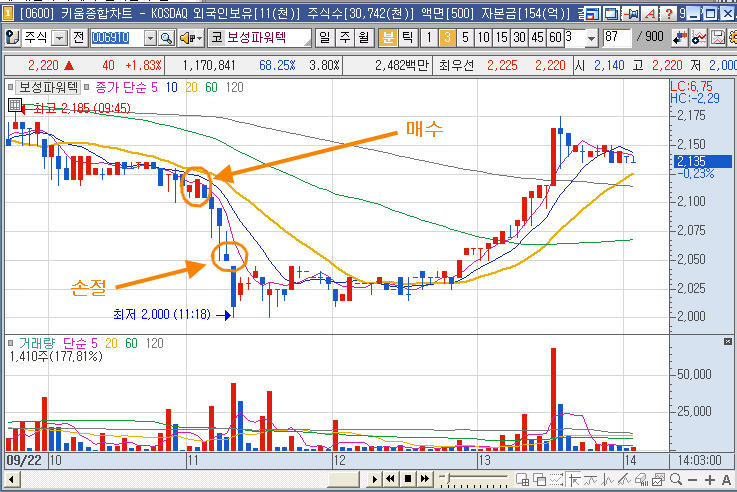737x492 pixels.
Task: Click the 14:03:00 time display
Action: (x=699, y=460)
